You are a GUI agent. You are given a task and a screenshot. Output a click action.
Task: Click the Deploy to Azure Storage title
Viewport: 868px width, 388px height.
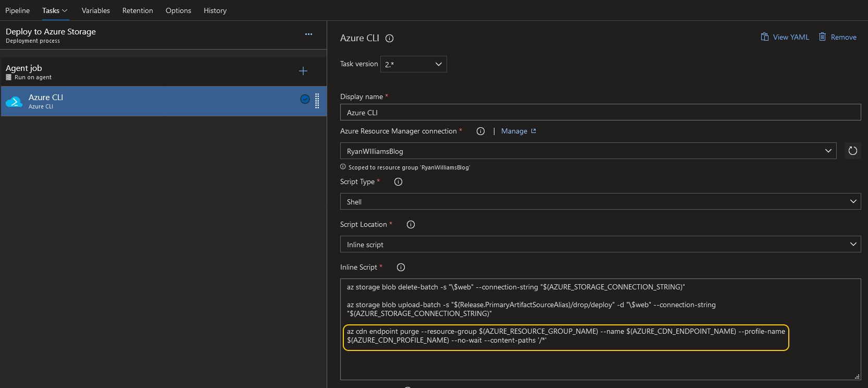point(51,31)
